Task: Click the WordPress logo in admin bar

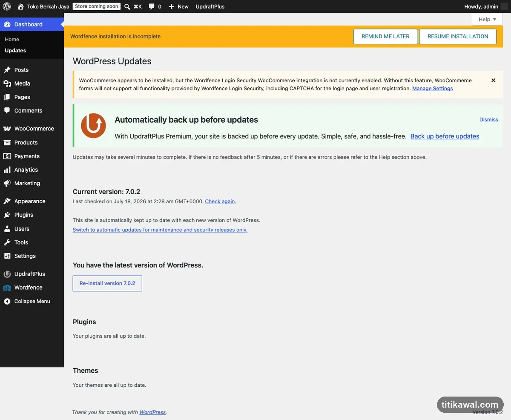Action: (x=7, y=6)
